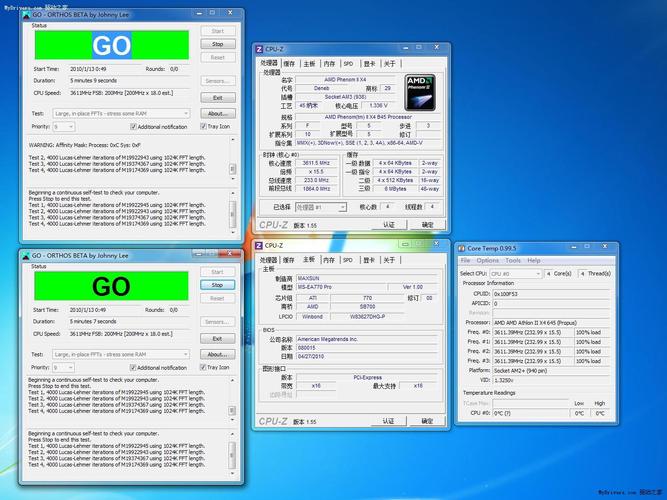Open the processor selection dropdown in CPU-Z
667x500 pixels.
(x=321, y=207)
